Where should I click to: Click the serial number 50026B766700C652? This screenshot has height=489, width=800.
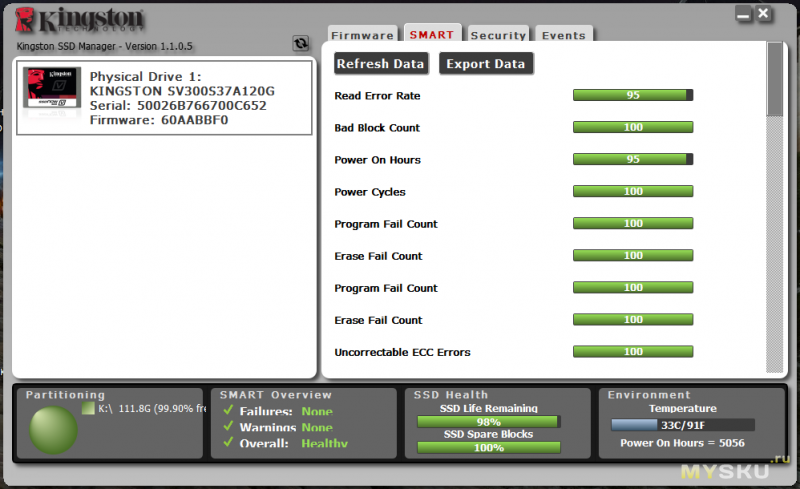click(x=202, y=106)
